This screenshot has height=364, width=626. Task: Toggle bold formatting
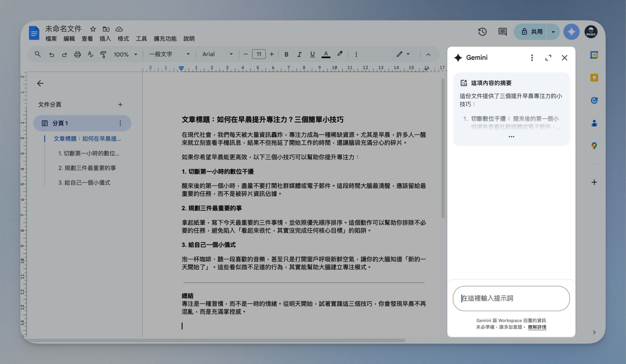(x=286, y=54)
